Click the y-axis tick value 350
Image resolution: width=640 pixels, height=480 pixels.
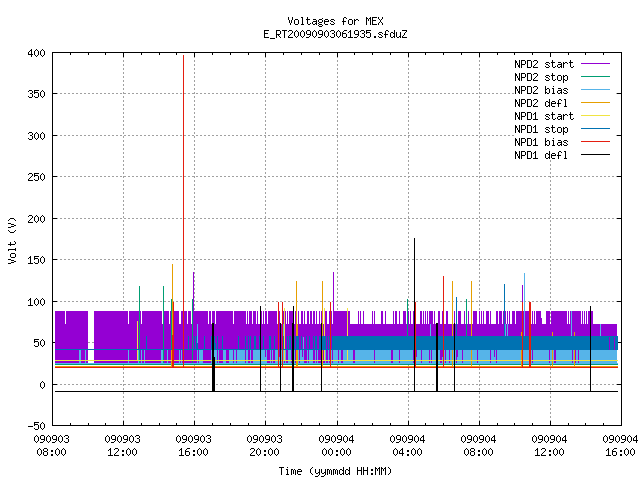36,94
